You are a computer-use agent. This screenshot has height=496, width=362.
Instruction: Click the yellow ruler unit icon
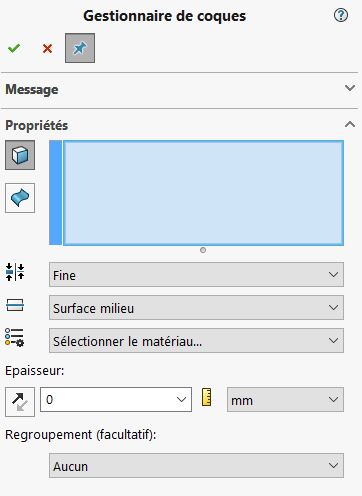tap(207, 397)
